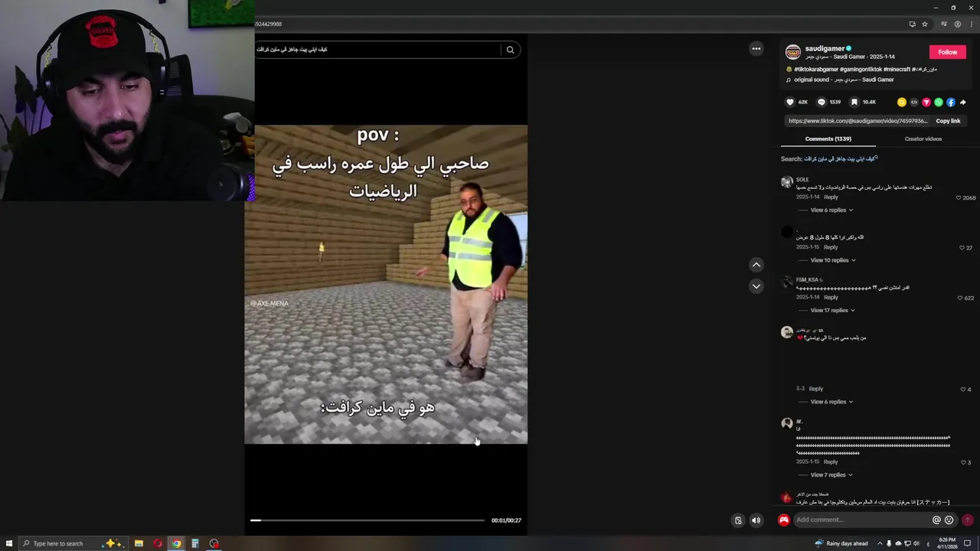Open #tiktokarabgamer hashtag
Viewport: 980px width, 551px height.
(816, 70)
